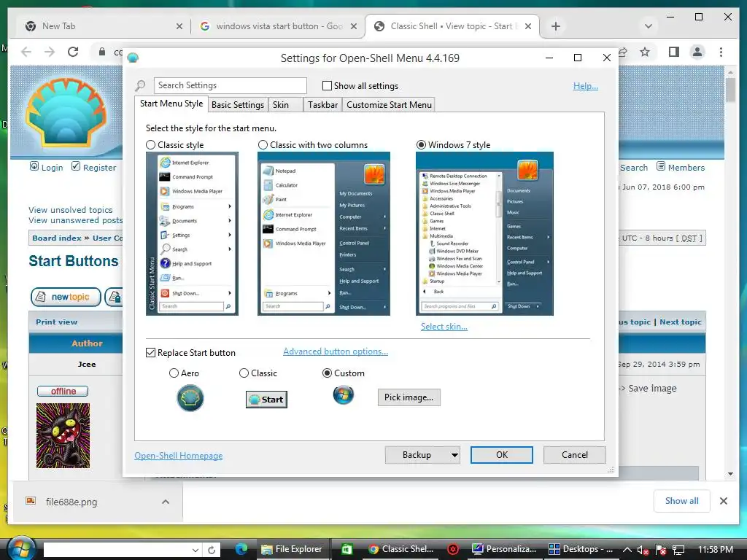
Task: Click the network tray icon
Action: click(678, 550)
